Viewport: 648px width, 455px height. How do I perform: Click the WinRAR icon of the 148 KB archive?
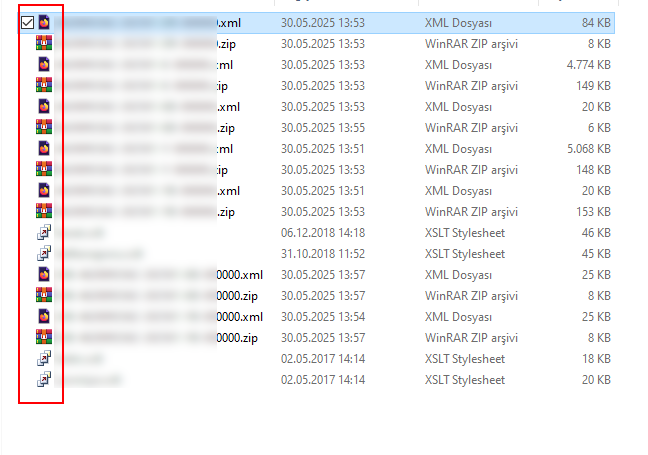44,169
